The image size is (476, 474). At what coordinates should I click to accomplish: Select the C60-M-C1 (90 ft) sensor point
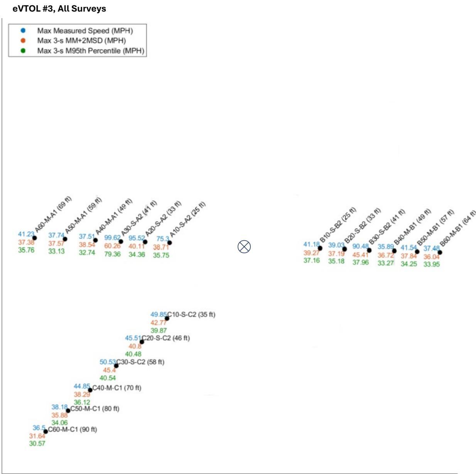[46, 432]
